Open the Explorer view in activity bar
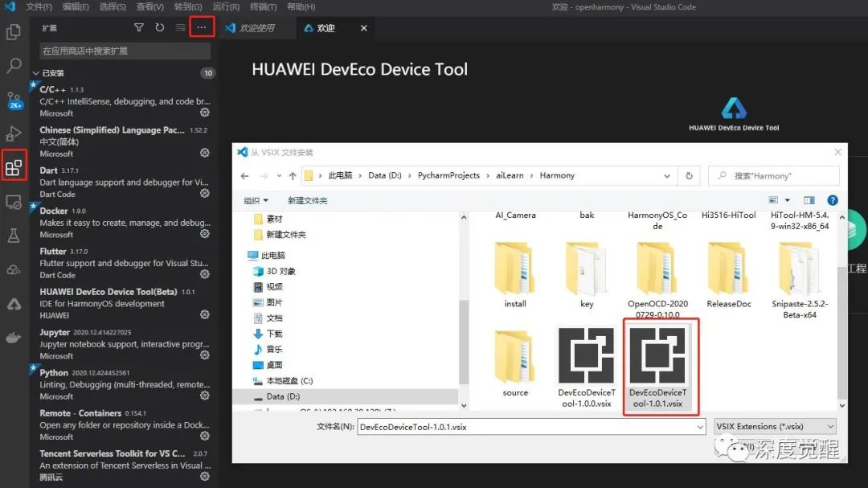Viewport: 868px width, 488px height. [14, 32]
